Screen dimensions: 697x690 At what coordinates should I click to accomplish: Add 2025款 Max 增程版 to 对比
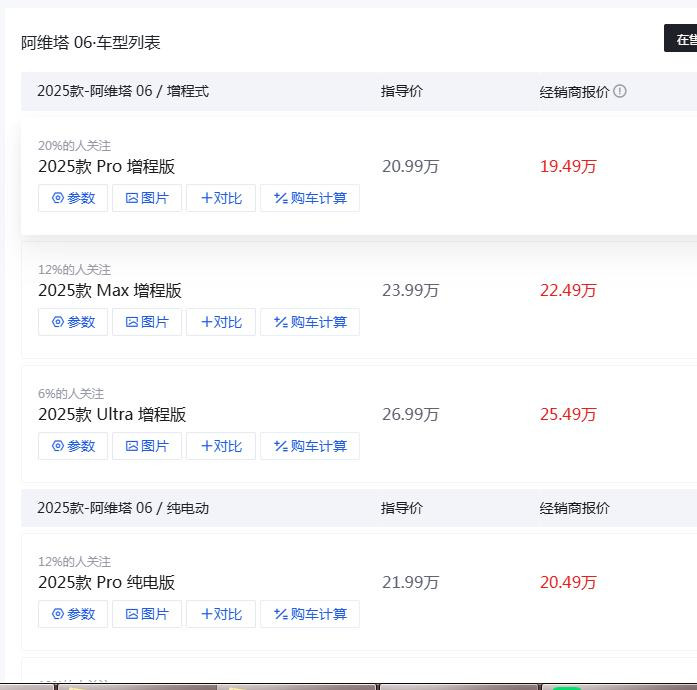pyautogui.click(x=221, y=322)
